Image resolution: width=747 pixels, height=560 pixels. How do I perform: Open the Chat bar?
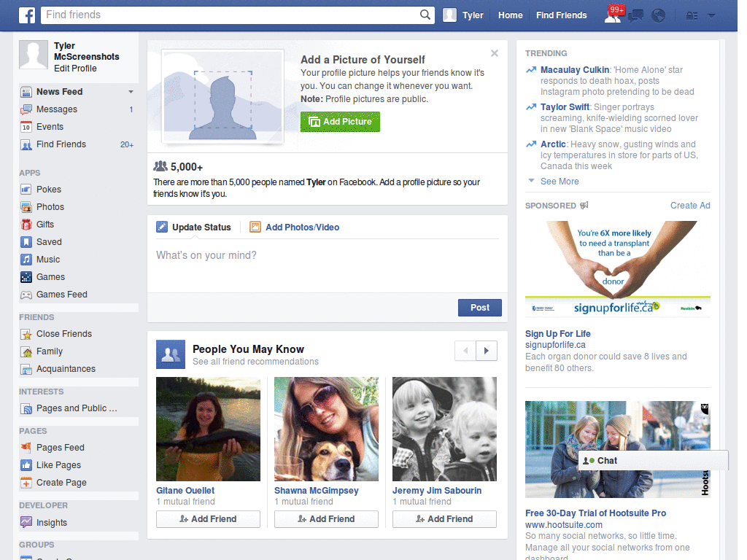(x=653, y=461)
